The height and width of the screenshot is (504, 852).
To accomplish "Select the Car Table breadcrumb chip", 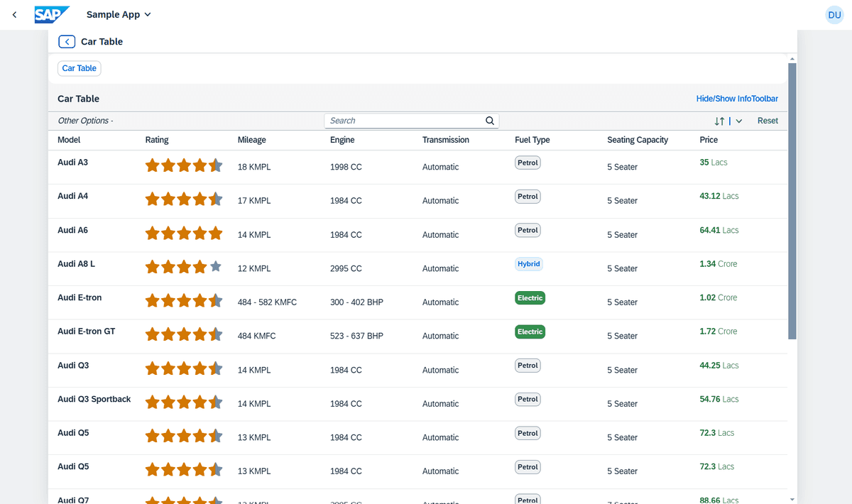I will tap(79, 68).
